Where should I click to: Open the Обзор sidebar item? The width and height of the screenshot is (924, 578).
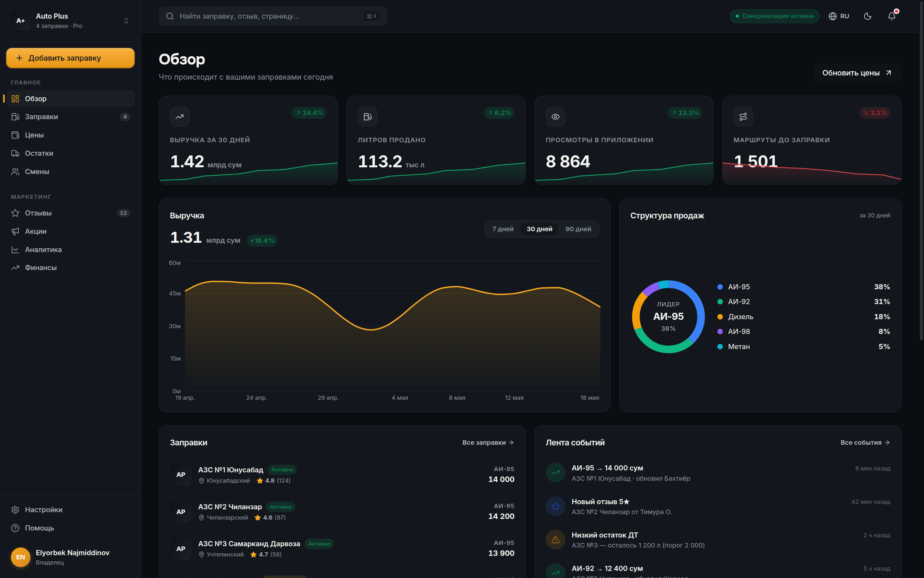(70, 99)
